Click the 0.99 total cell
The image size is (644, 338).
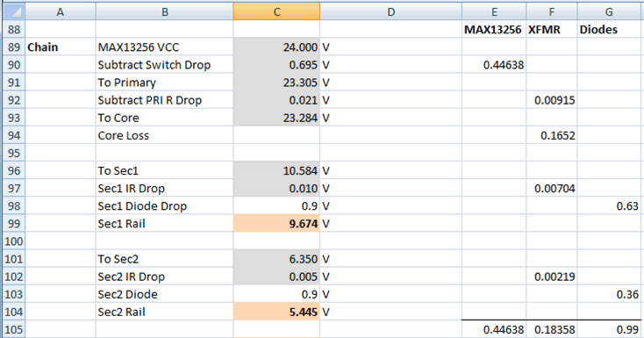(609, 329)
